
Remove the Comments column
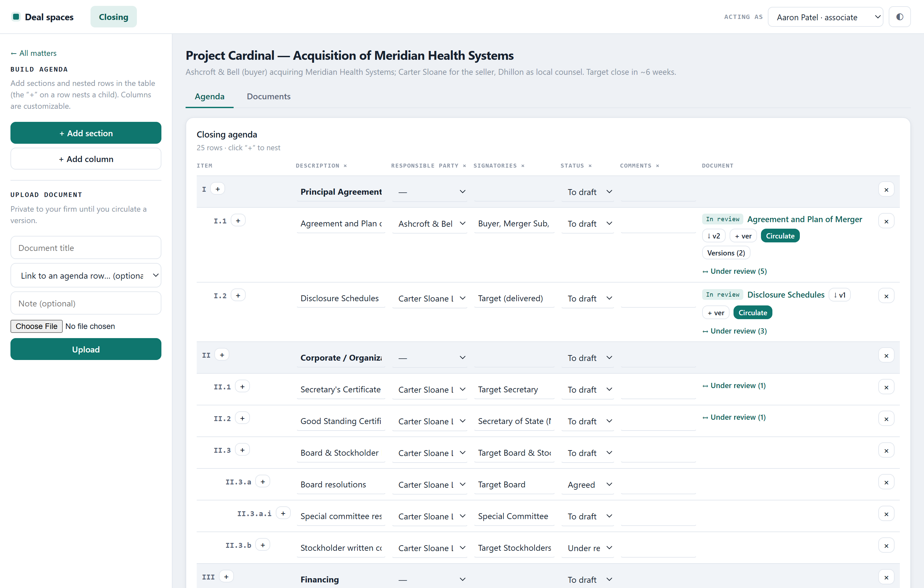tap(657, 166)
